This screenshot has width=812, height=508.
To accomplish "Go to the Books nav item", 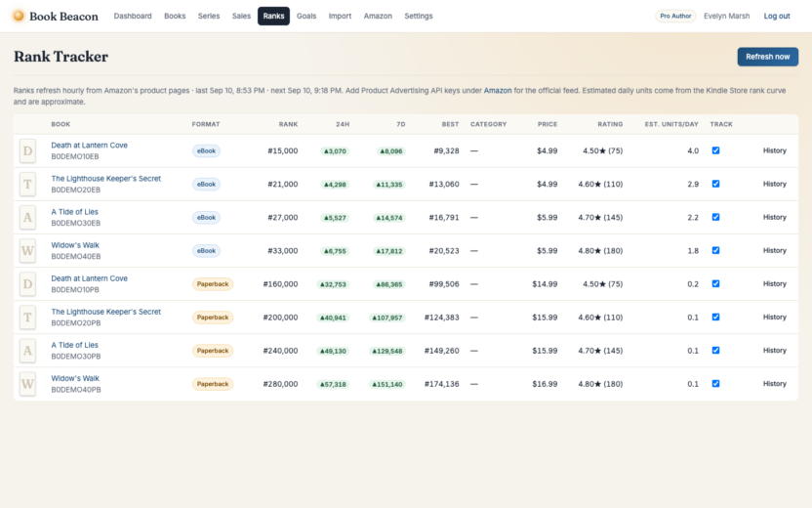I will [175, 16].
